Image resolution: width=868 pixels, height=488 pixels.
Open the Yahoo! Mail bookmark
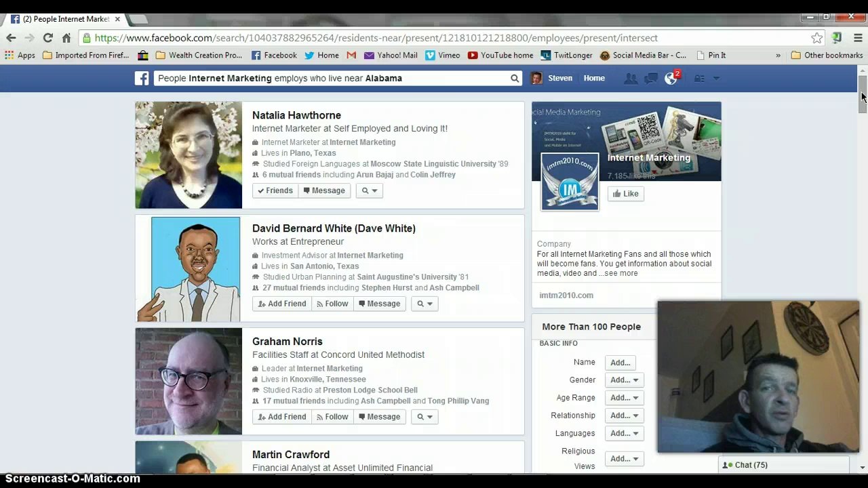(391, 56)
